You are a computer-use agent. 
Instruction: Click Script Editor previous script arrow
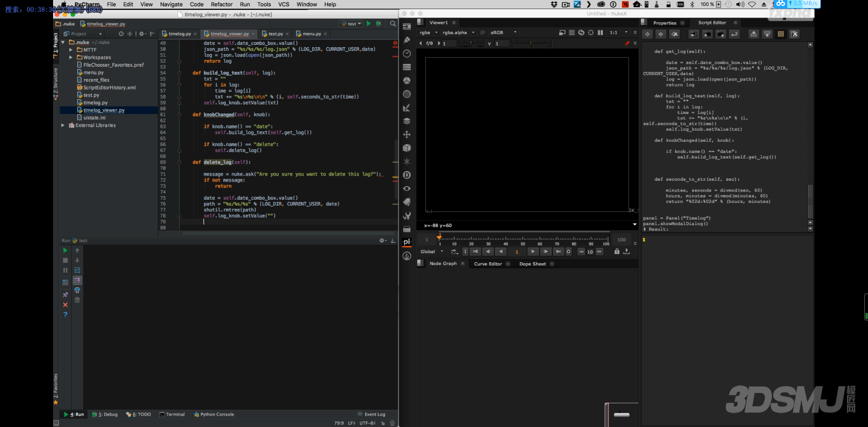click(x=648, y=34)
